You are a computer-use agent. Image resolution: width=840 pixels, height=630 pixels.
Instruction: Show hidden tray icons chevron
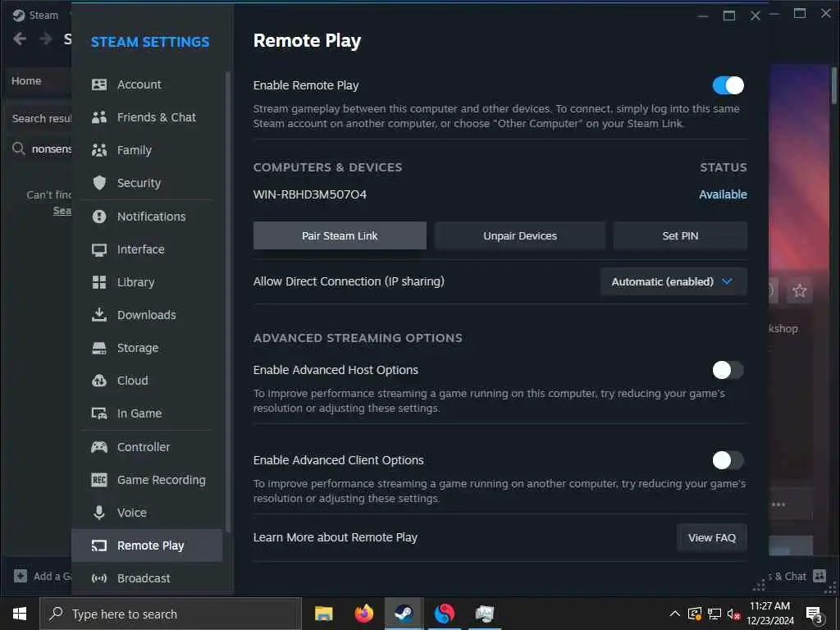coord(675,614)
